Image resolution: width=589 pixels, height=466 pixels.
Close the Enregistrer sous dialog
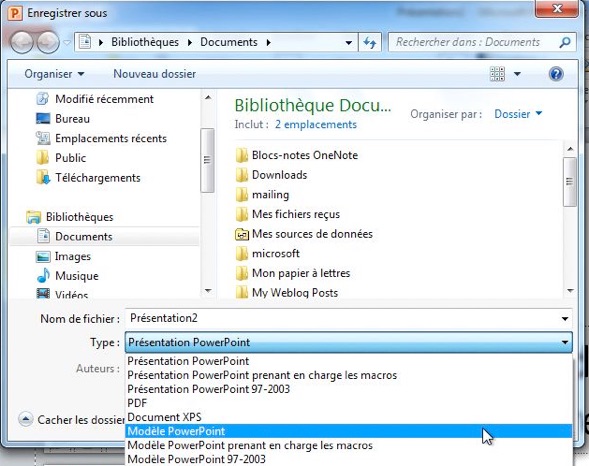[x=557, y=8]
